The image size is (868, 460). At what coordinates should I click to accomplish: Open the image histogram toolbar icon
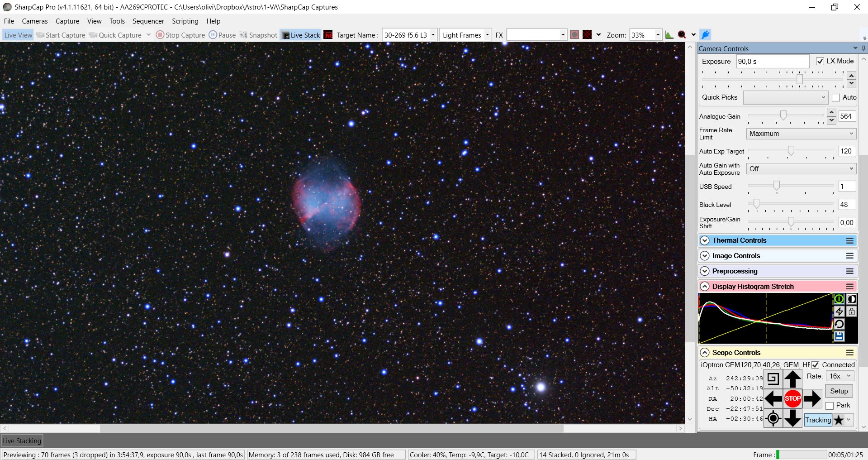coord(669,35)
